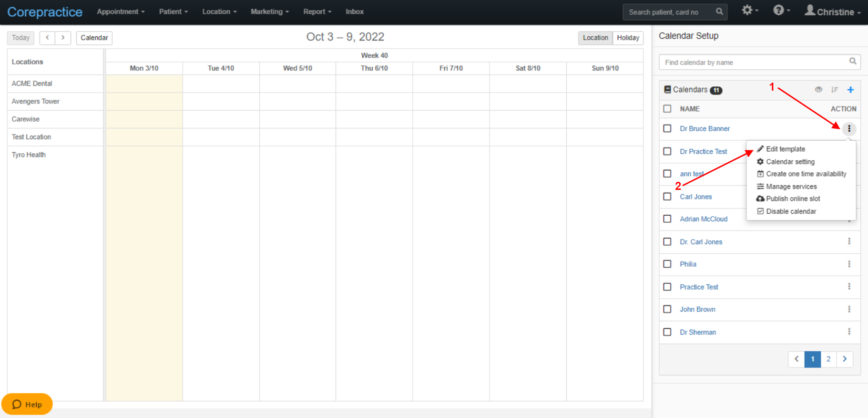Viewport: 868px width, 418px height.
Task: Tick the checkbox next to Carl Jones
Action: (x=667, y=196)
